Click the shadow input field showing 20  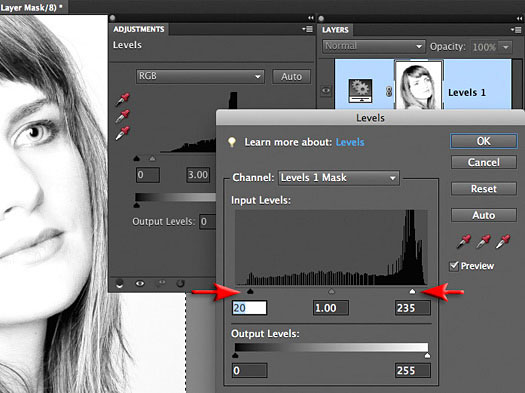click(x=249, y=308)
